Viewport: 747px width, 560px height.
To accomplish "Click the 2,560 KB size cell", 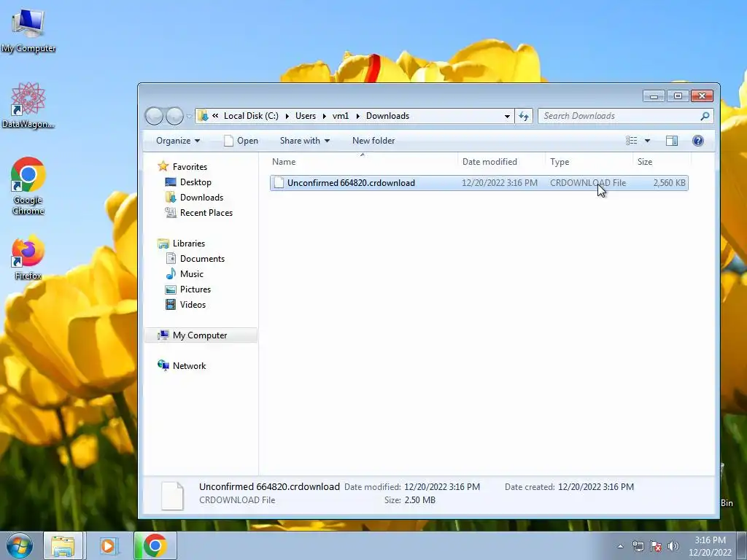I will (x=670, y=183).
